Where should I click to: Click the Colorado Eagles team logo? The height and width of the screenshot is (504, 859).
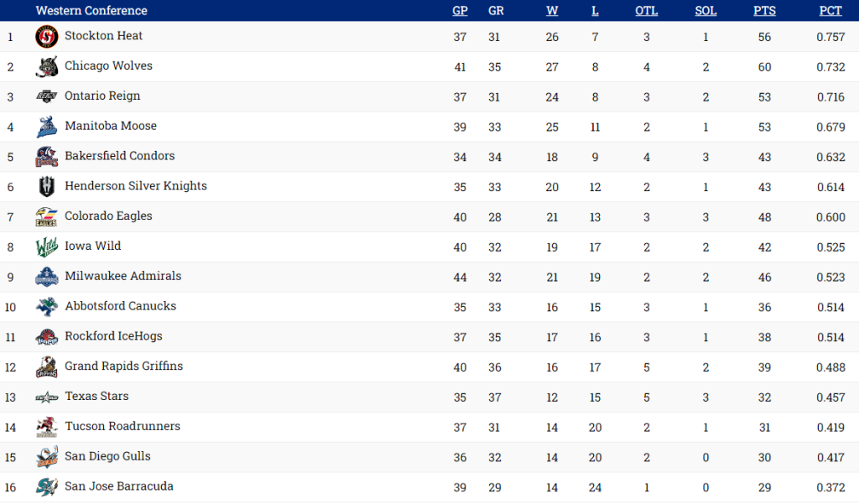click(46, 217)
